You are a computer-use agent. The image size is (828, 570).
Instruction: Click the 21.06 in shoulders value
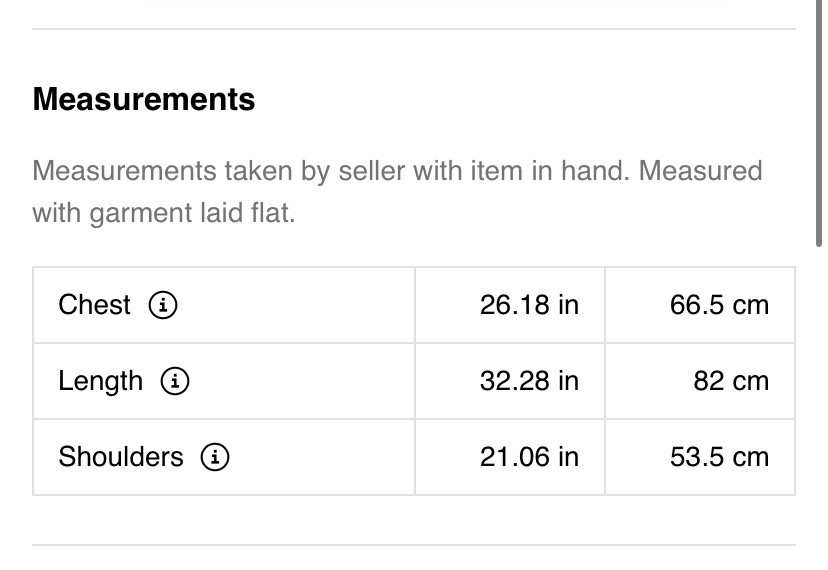click(x=529, y=457)
